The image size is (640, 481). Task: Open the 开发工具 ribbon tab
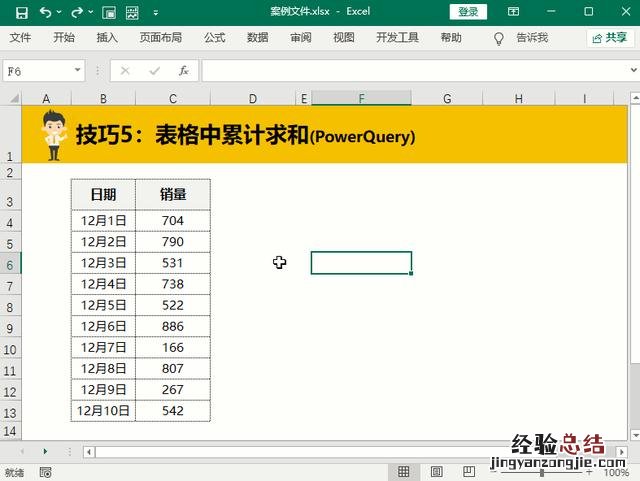pos(397,38)
